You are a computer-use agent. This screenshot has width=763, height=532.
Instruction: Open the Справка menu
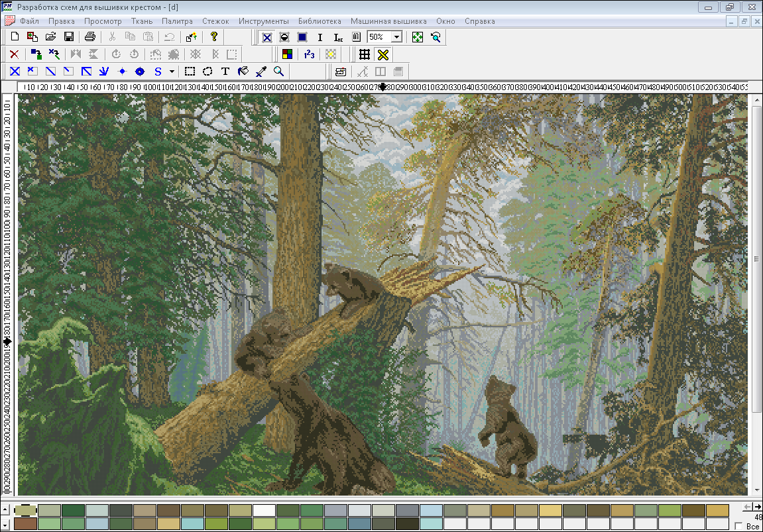point(479,21)
